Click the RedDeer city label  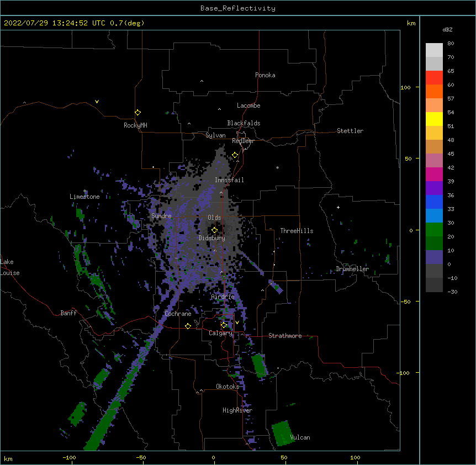pyautogui.click(x=243, y=141)
